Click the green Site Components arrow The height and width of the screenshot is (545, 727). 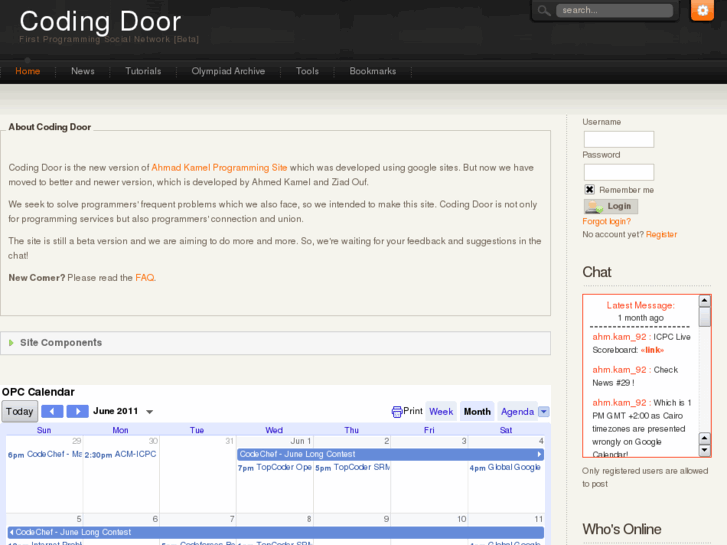[x=11, y=343]
